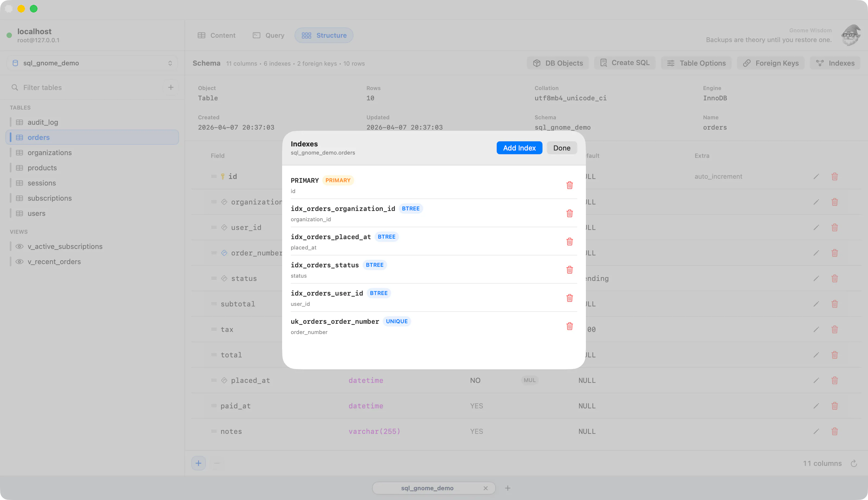Open the sql_gnome_demo database dropdown

pos(92,63)
